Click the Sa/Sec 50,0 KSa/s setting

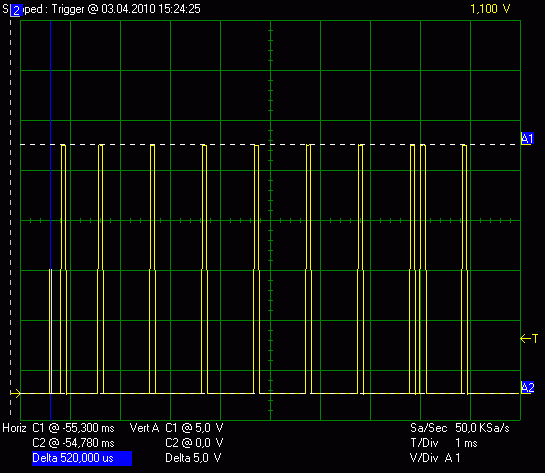[459, 428]
